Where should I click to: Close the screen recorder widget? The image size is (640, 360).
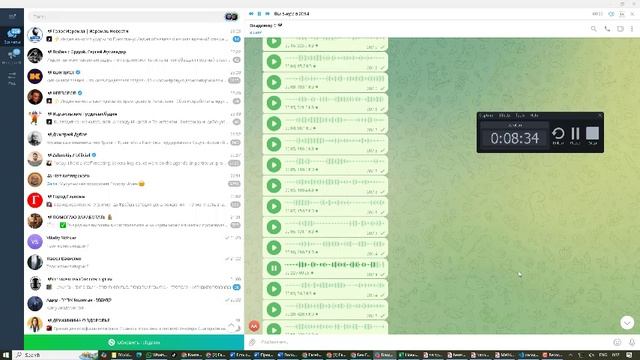[x=600, y=116]
